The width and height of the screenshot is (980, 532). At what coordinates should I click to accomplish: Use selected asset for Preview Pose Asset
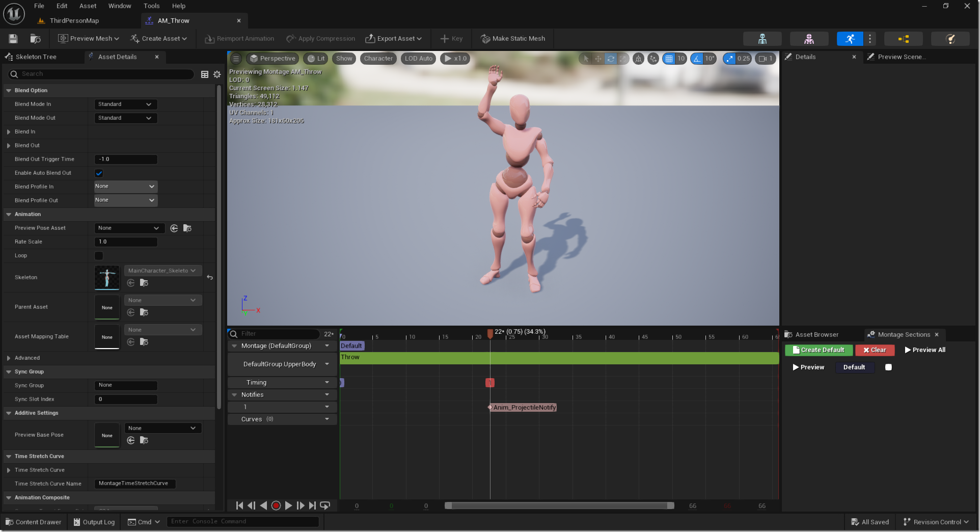coord(174,228)
